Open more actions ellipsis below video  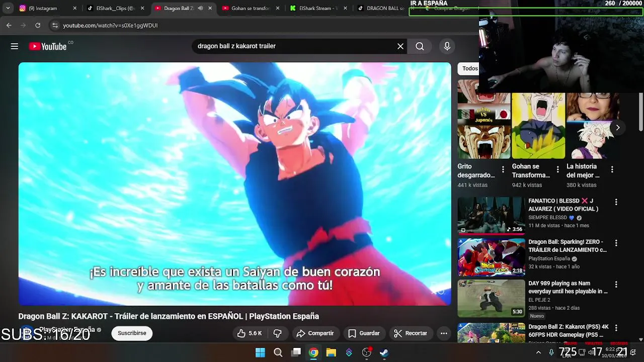pyautogui.click(x=444, y=333)
